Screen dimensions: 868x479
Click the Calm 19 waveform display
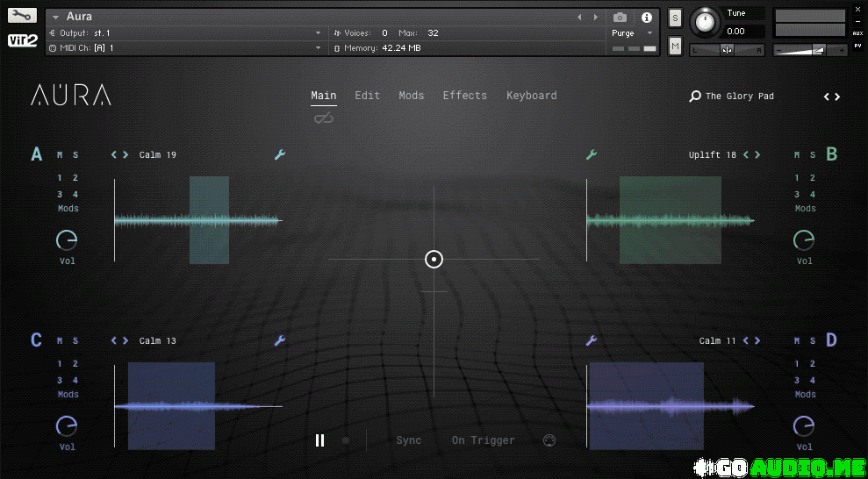point(198,220)
